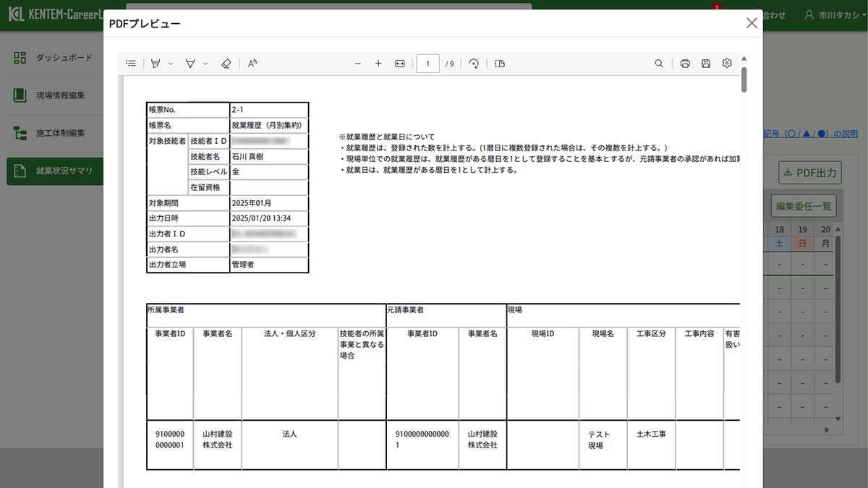Screen dimensions: 868x488
Task: Select the draw annotation tool
Action: pyautogui.click(x=190, y=64)
